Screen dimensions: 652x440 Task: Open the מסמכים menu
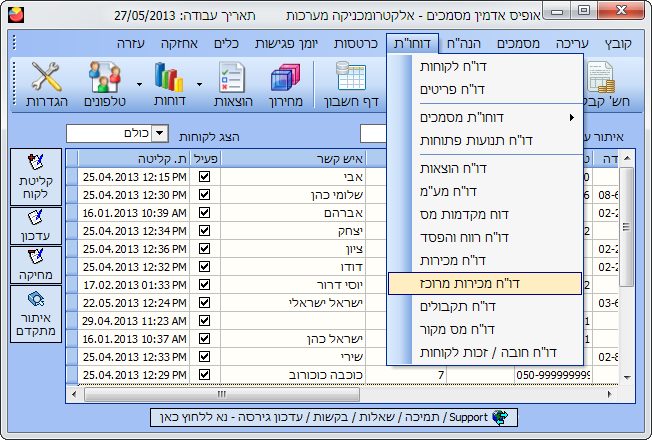[518, 43]
